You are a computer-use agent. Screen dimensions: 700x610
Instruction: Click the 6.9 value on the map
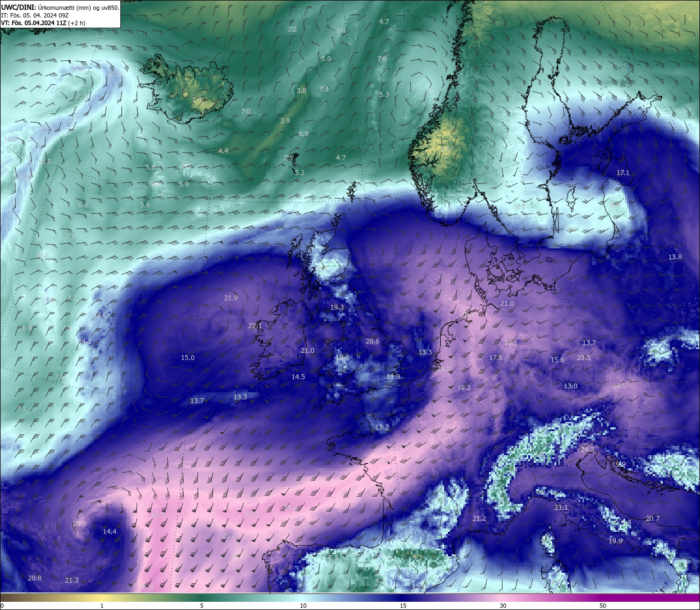pos(304,133)
